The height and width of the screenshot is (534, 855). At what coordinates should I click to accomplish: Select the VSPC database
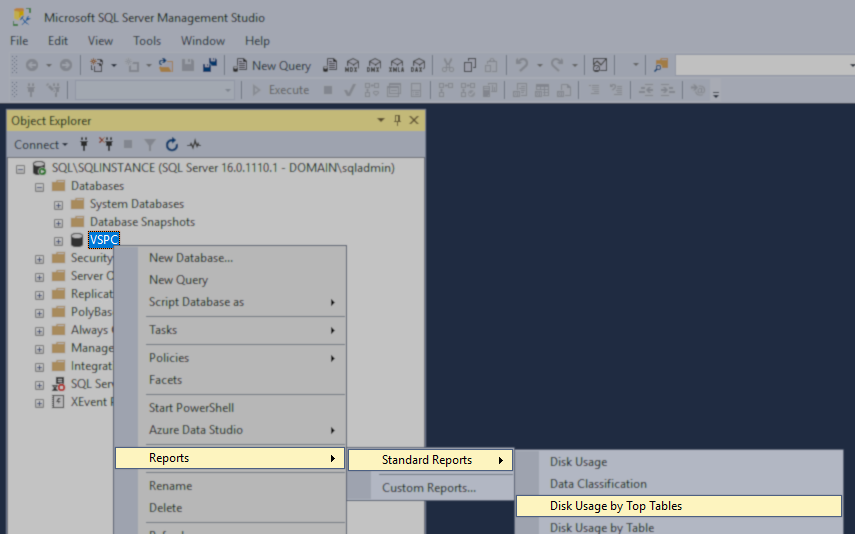pos(104,239)
